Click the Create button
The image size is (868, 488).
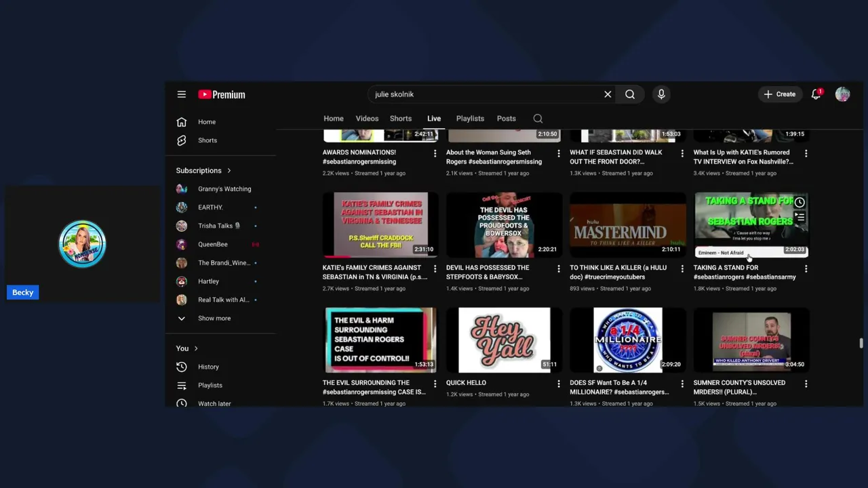(x=780, y=94)
